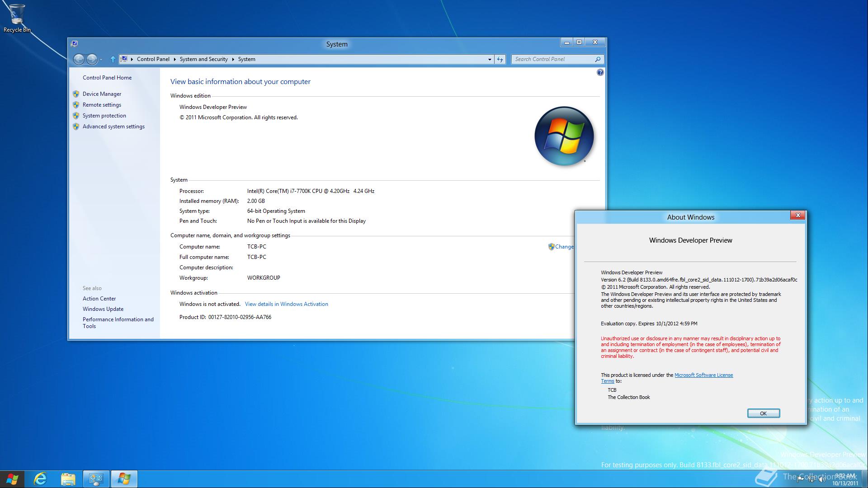868x488 pixels.
Task: Open Device Manager link
Action: [102, 94]
